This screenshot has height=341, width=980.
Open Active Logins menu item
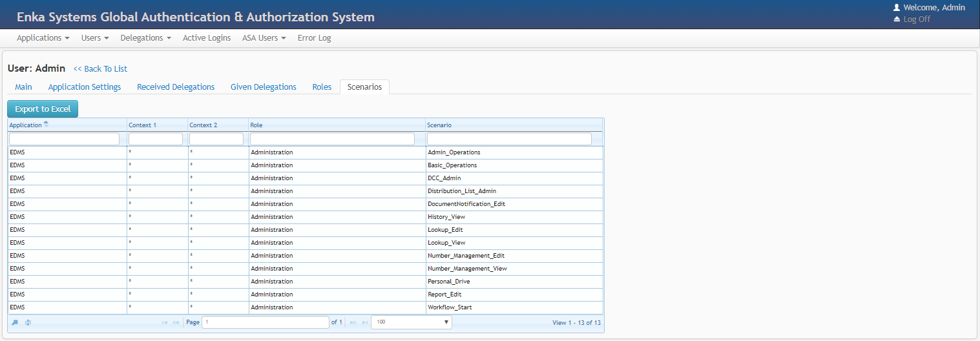[x=207, y=38]
